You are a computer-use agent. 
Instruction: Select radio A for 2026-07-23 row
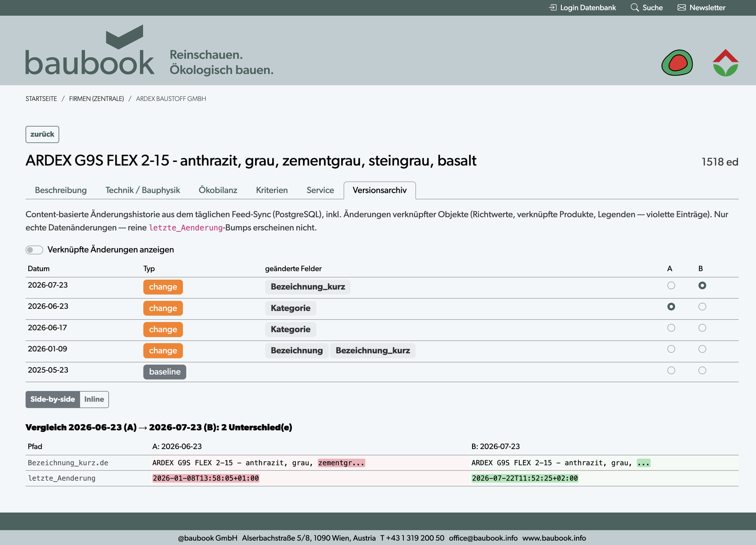point(671,285)
